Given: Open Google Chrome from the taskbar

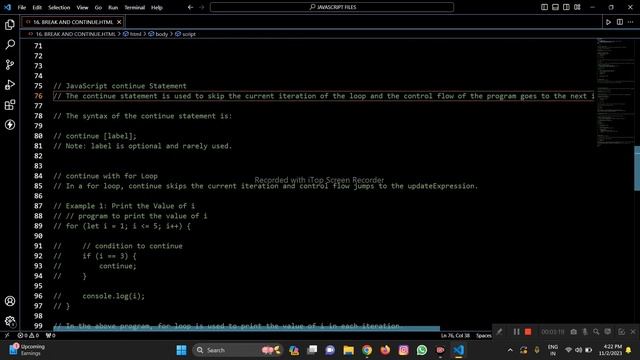Looking at the screenshot, I should 367,350.
